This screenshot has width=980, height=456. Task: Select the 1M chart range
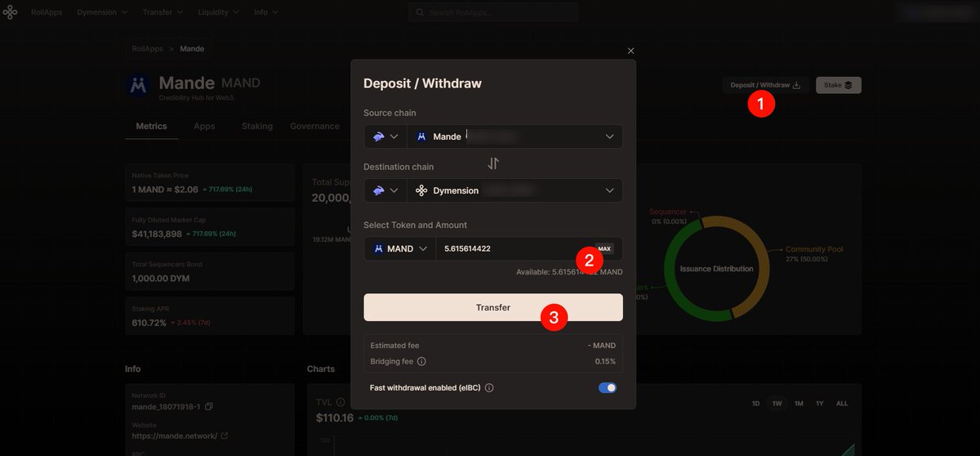[799, 404]
